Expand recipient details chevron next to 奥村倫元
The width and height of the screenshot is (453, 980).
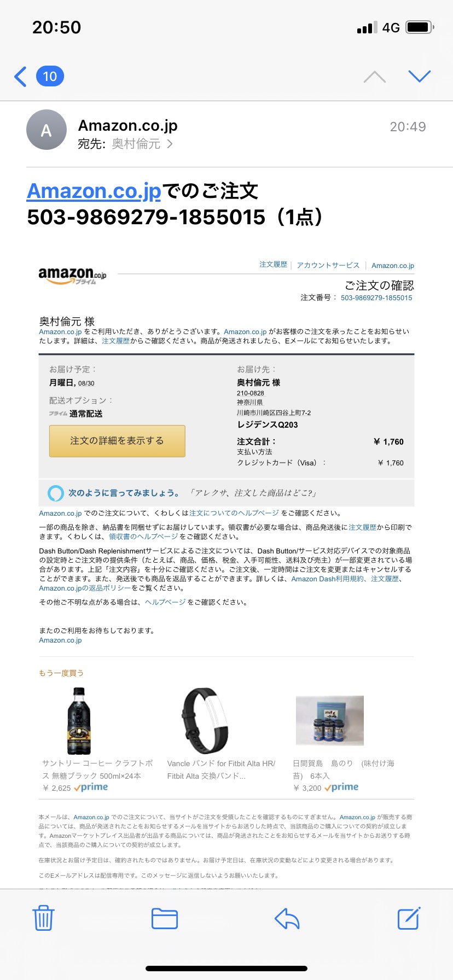pyautogui.click(x=170, y=144)
